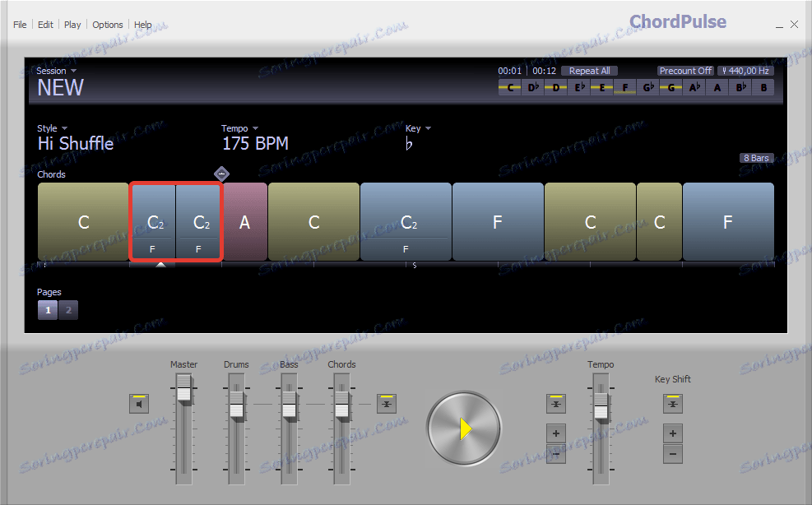Click the flat key signature symbol
The width and height of the screenshot is (812, 505).
pos(409,144)
